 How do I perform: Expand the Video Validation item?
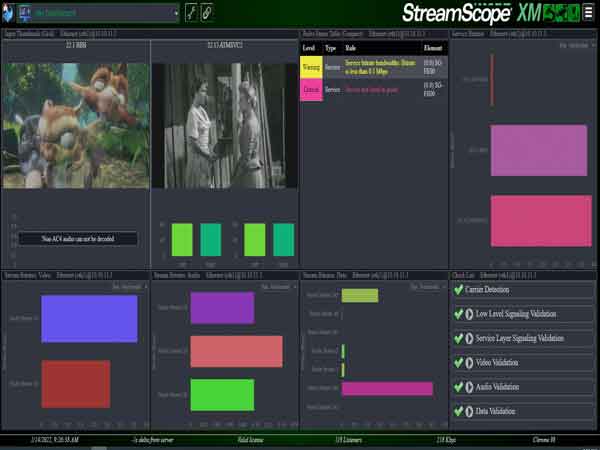(469, 363)
